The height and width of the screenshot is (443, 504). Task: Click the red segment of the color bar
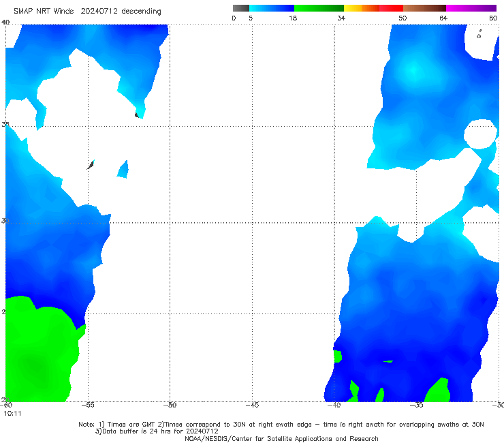click(391, 8)
